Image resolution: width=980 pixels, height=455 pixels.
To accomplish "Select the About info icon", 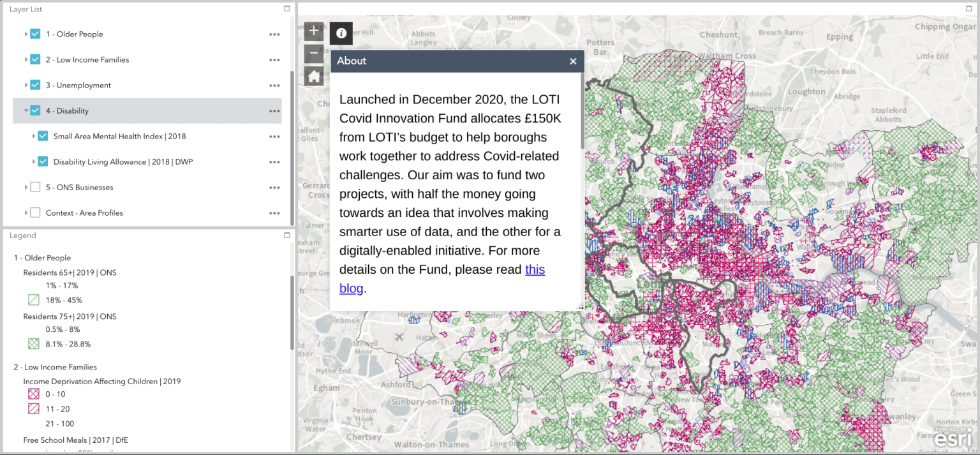I will (341, 33).
